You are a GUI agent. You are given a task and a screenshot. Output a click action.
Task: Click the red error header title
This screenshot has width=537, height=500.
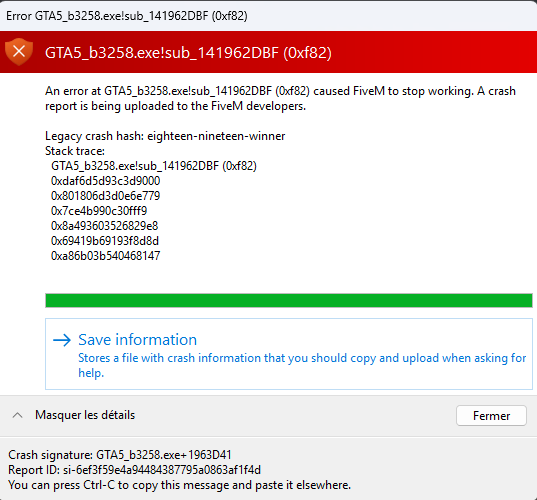pos(188,53)
